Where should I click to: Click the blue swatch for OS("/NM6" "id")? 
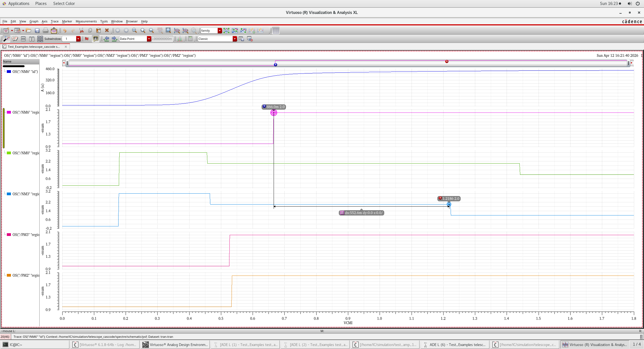(9, 72)
